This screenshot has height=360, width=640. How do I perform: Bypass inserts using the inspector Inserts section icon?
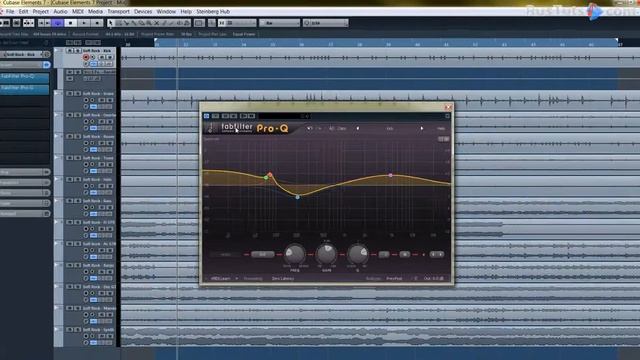pos(46,64)
